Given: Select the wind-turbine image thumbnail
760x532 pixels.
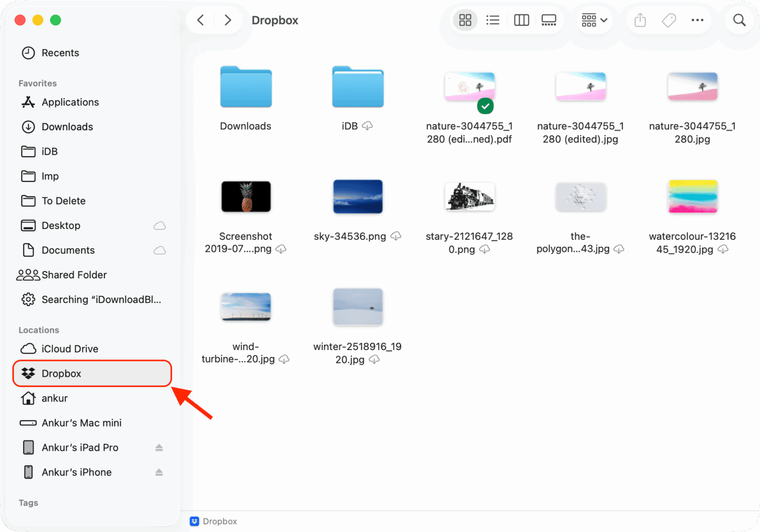Looking at the screenshot, I should [246, 307].
